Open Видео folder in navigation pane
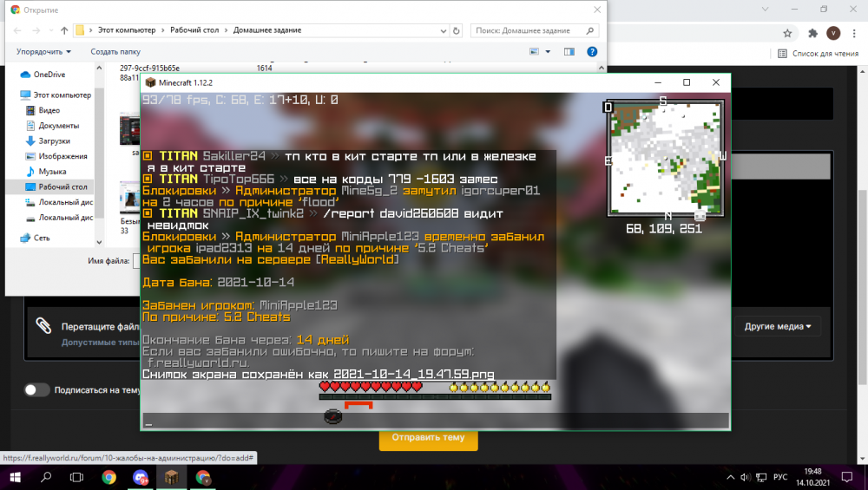This screenshot has width=868, height=490. point(49,110)
